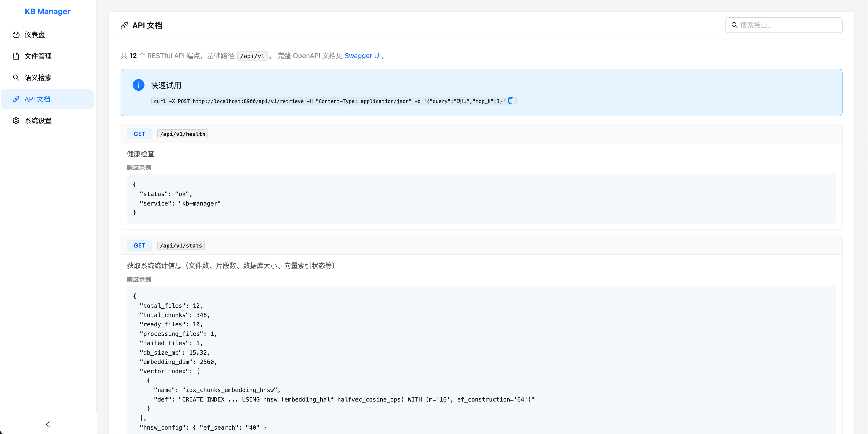Click the gear icon beside 系统设置
This screenshot has width=868, height=434.
click(x=16, y=121)
